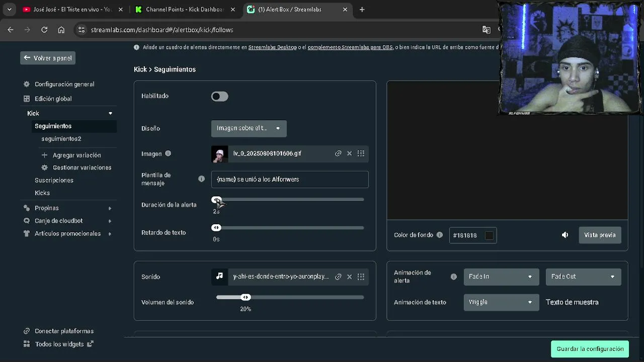Click the address bar URL

point(162,30)
